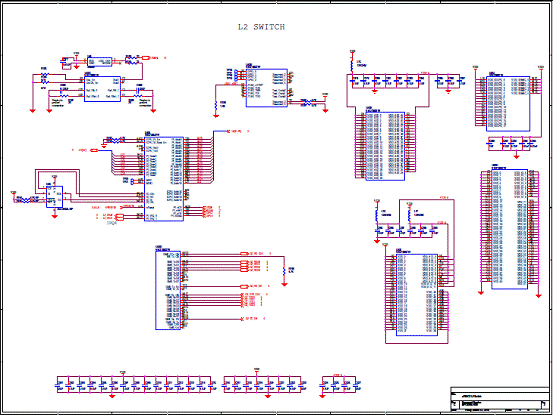Click the small regulator IC above the feedback IC

pyautogui.click(x=99, y=62)
